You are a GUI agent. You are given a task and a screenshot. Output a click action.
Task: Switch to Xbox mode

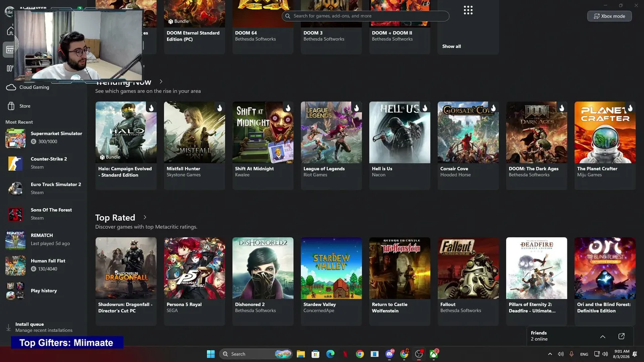pyautogui.click(x=609, y=16)
